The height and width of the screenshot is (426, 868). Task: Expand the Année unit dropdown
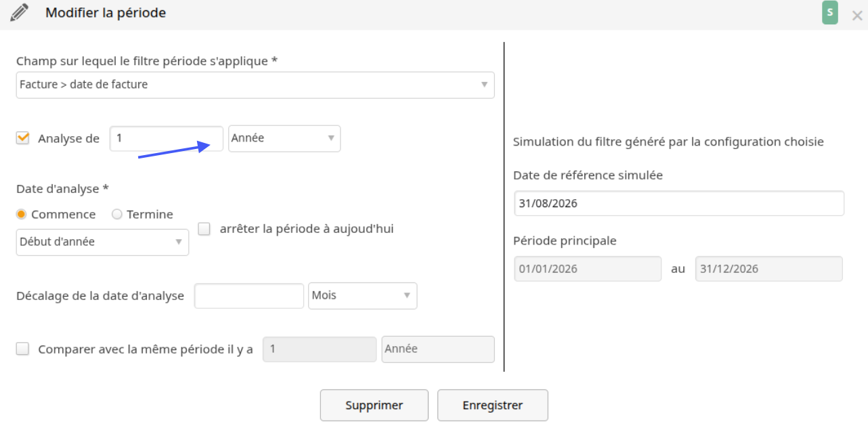coord(284,138)
